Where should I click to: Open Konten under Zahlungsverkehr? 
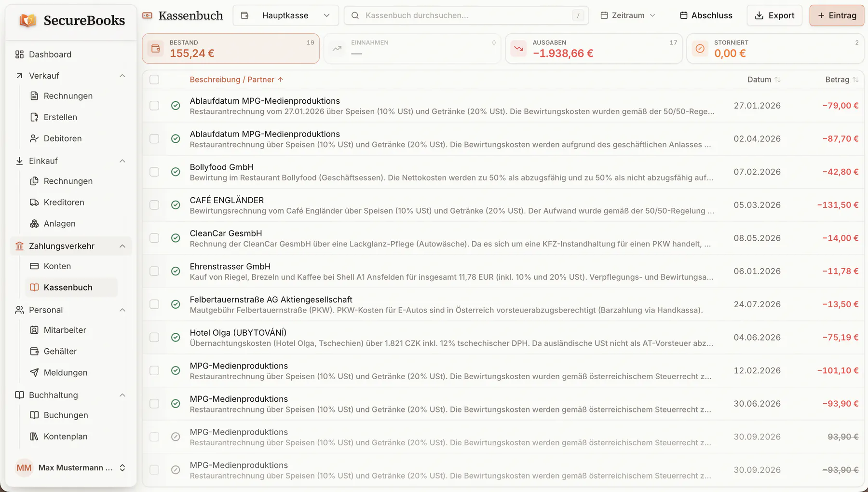71,266
